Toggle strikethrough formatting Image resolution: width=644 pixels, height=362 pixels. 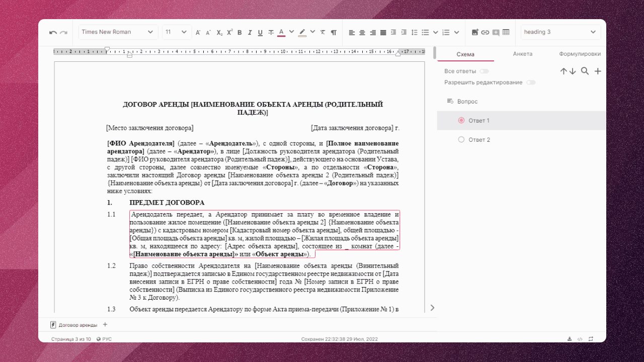[x=271, y=33]
